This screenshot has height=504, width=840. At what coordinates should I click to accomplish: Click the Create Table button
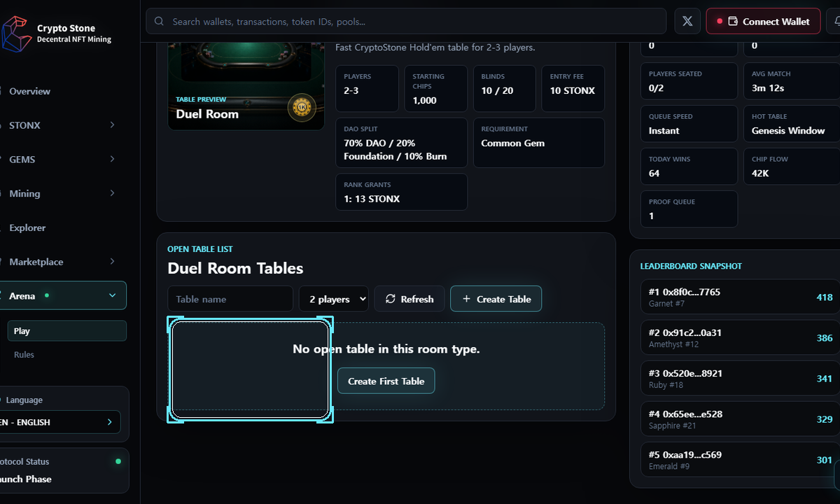click(496, 299)
